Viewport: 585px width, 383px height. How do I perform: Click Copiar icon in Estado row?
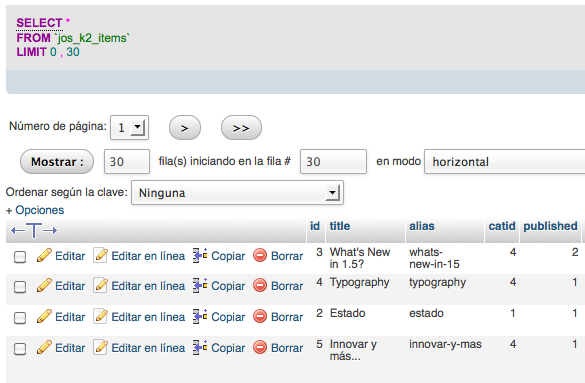pyautogui.click(x=200, y=317)
